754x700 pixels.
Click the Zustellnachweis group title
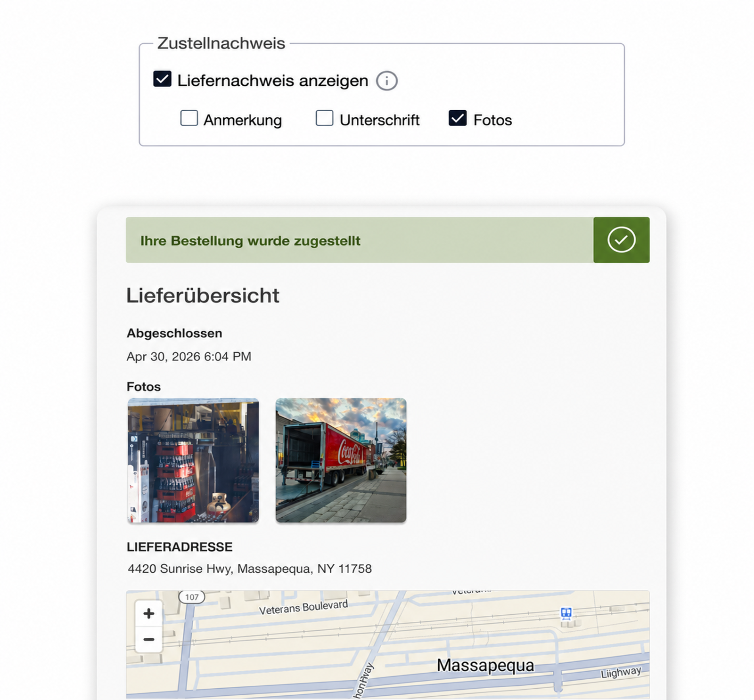click(x=221, y=43)
